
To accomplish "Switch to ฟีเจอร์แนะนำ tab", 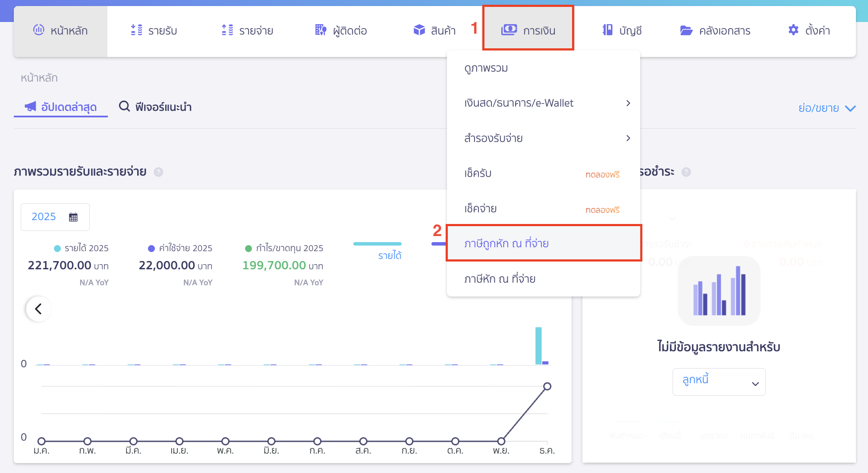I will pos(155,107).
